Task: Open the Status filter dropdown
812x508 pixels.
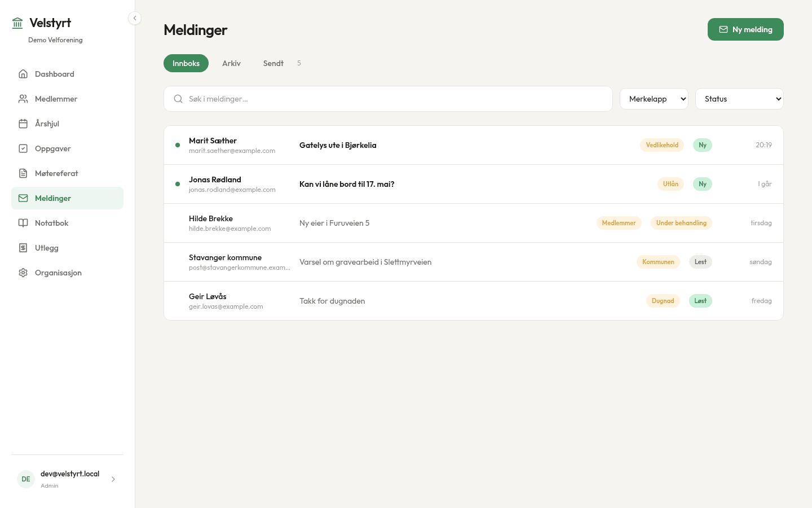Action: (739, 99)
